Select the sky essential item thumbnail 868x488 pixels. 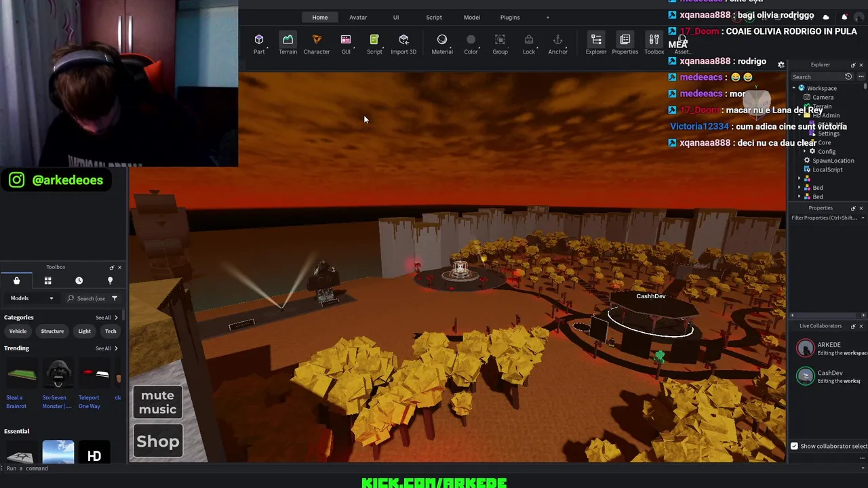58,453
